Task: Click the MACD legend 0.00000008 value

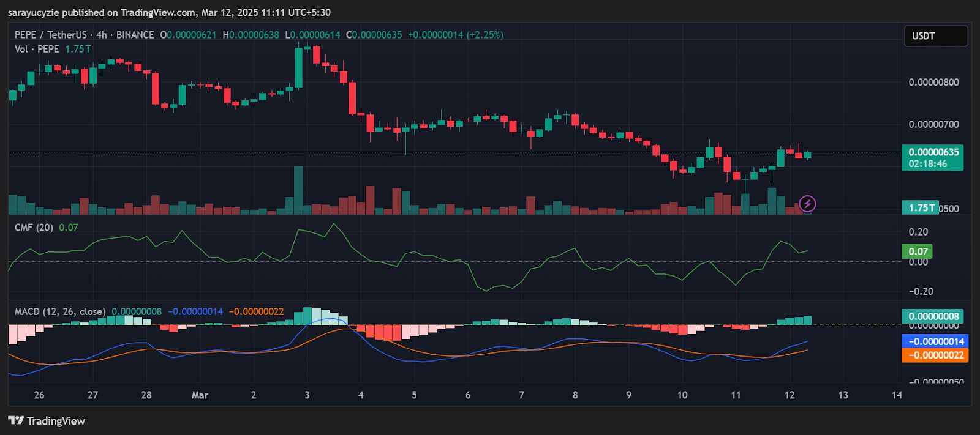Action: (137, 312)
